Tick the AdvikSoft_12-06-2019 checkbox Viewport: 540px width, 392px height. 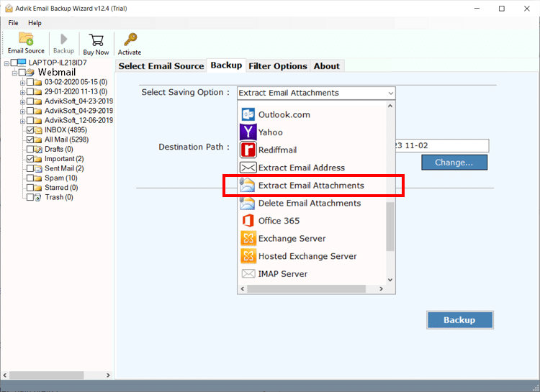coord(30,120)
